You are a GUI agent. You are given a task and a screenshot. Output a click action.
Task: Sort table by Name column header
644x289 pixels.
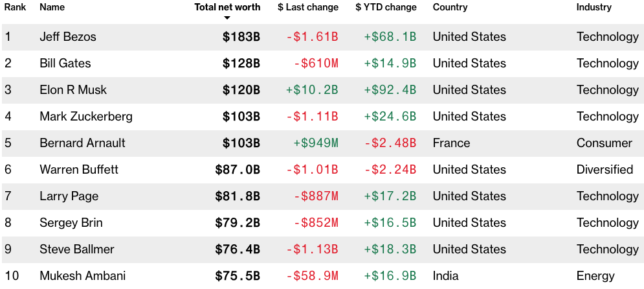pyautogui.click(x=52, y=7)
